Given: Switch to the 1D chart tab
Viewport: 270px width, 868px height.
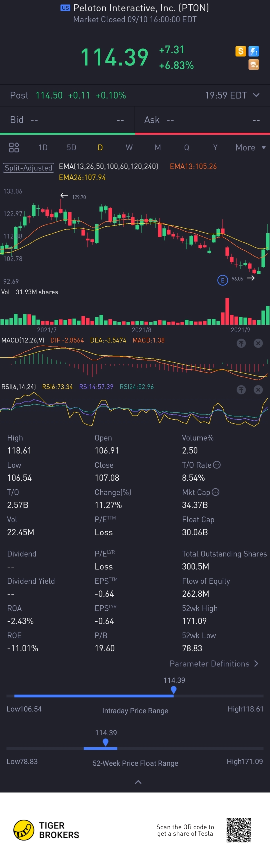Looking at the screenshot, I should [x=43, y=147].
